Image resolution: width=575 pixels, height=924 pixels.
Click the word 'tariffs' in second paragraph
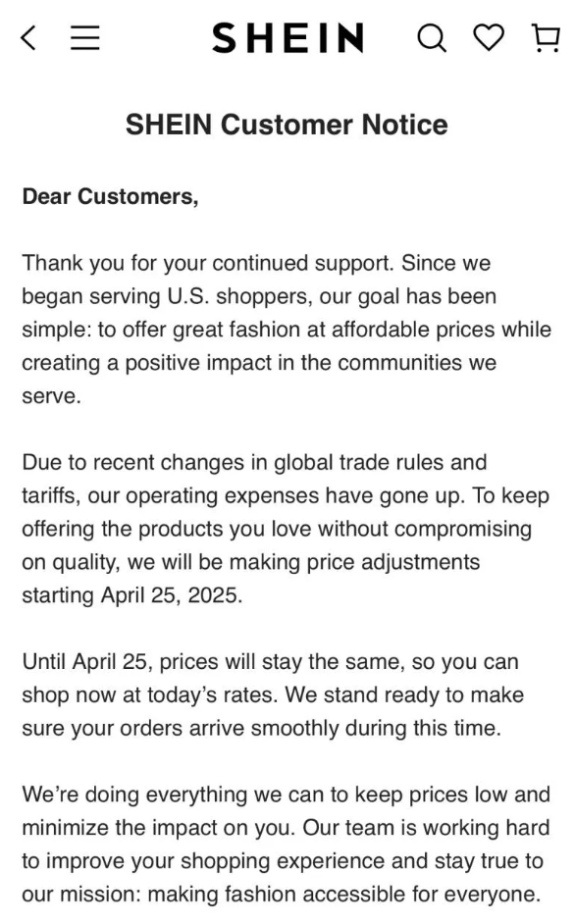pyautogui.click(x=50, y=495)
